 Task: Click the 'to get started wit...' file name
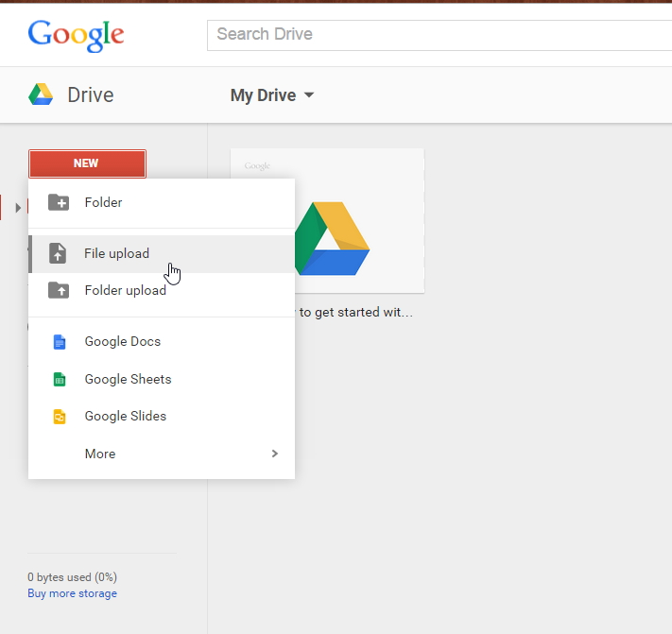tap(355, 313)
